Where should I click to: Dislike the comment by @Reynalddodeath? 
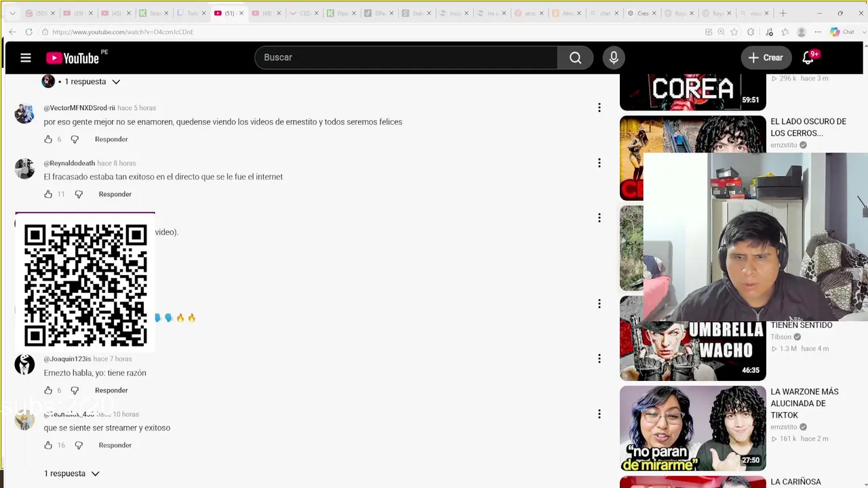click(x=79, y=195)
